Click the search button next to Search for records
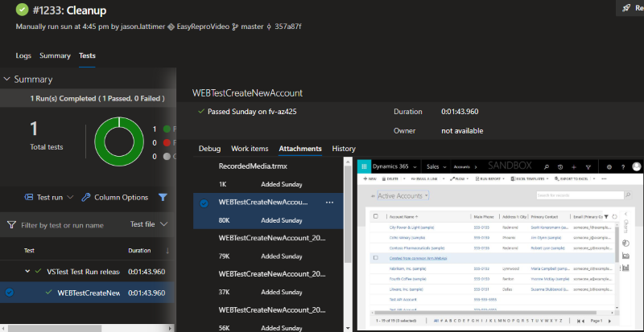 click(x=628, y=195)
